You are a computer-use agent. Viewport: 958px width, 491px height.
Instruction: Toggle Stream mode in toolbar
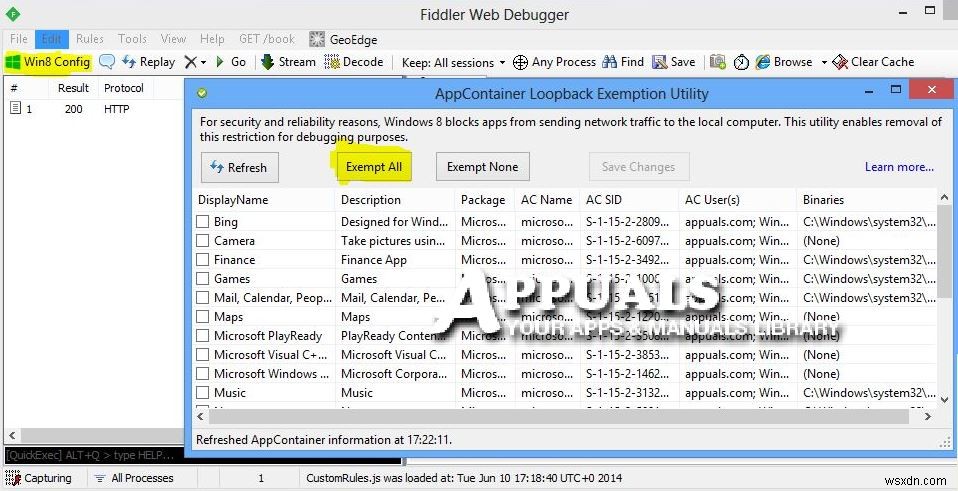pyautogui.click(x=288, y=62)
